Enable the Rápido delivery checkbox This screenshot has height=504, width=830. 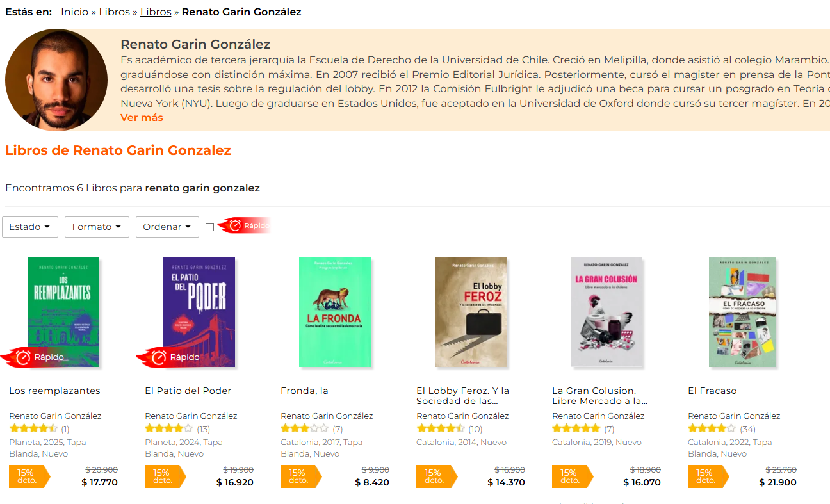click(209, 227)
